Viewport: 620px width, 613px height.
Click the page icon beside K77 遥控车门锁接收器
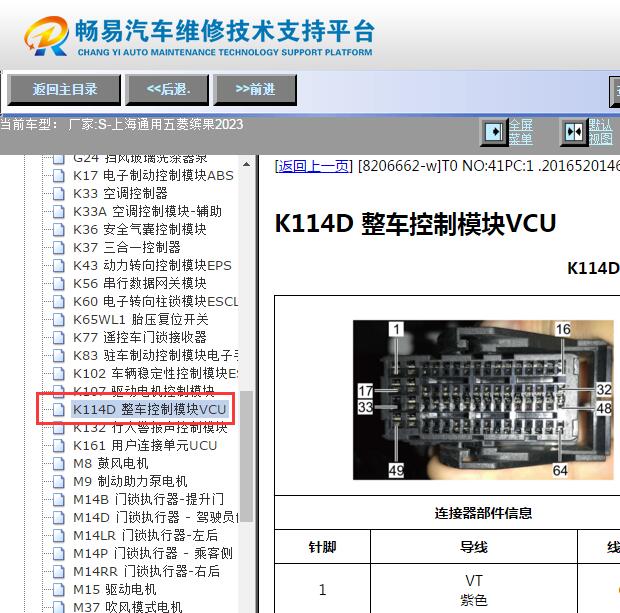pos(59,337)
